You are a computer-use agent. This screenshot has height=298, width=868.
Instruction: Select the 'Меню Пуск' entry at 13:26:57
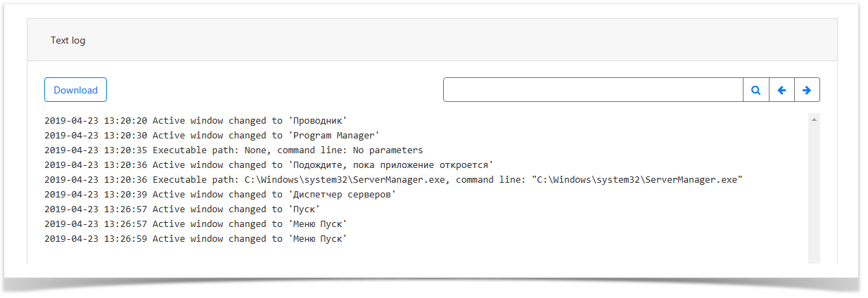point(318,224)
